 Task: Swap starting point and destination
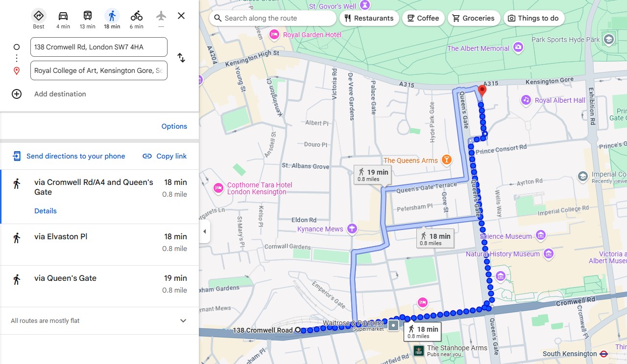181,58
